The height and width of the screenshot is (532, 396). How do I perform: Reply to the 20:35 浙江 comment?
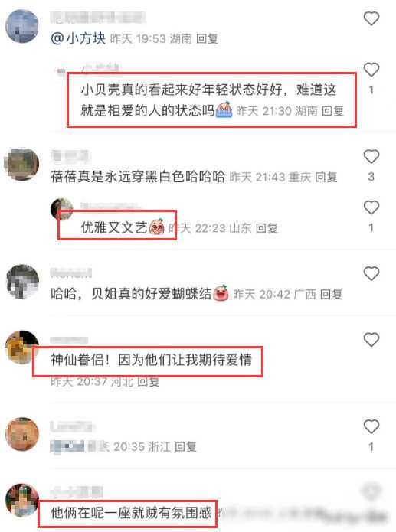(185, 446)
